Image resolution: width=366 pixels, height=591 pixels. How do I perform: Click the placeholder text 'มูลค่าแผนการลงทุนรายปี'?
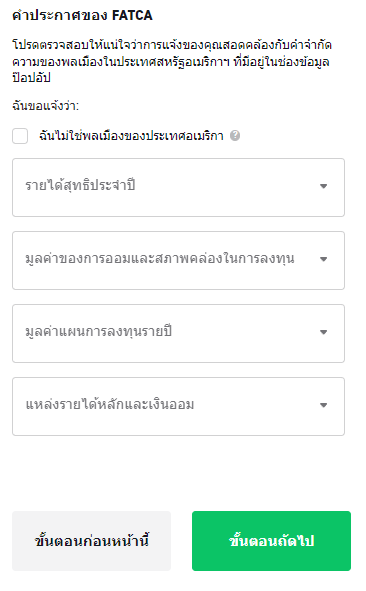tap(99, 331)
